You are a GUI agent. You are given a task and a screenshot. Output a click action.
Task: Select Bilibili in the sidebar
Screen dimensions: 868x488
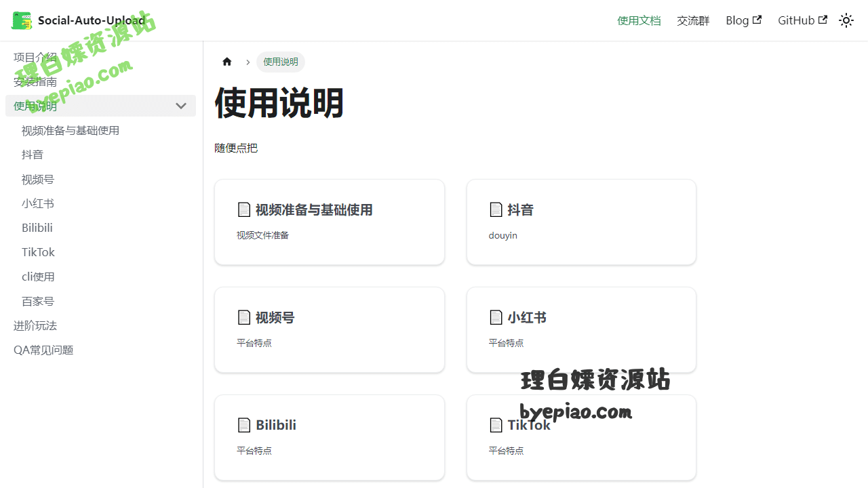click(37, 228)
